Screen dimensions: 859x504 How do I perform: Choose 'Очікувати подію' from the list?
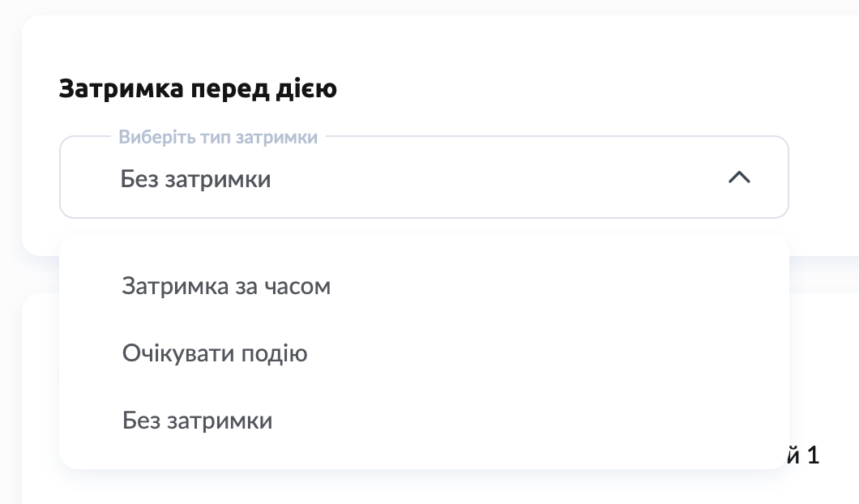215,354
